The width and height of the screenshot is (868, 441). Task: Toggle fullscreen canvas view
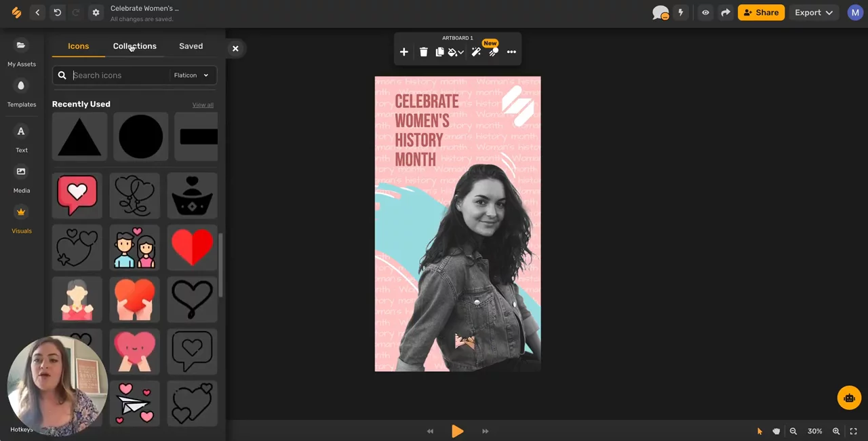click(854, 432)
